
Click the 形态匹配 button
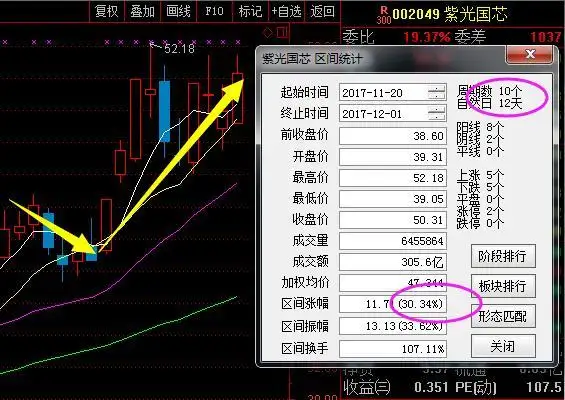pos(503,316)
